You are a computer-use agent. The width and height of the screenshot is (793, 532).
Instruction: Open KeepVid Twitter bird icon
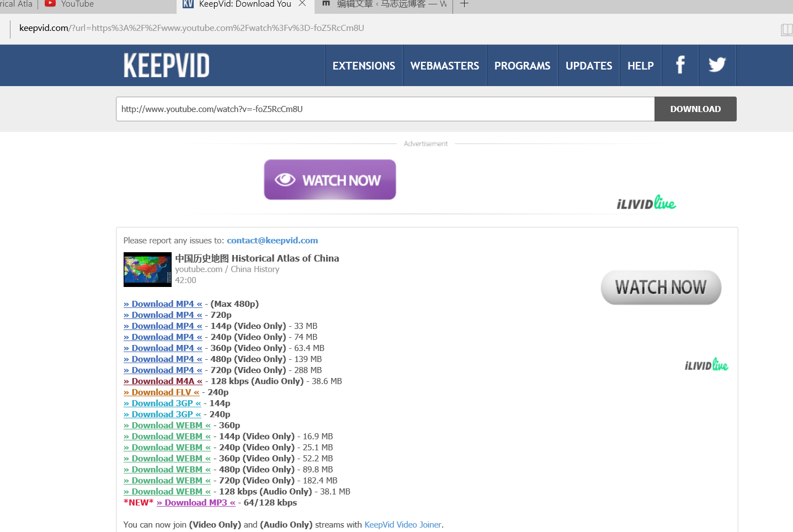tap(717, 65)
